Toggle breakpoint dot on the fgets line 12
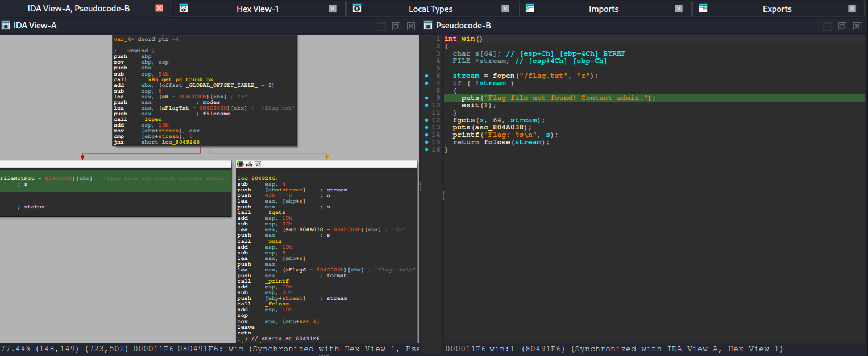 (x=426, y=120)
